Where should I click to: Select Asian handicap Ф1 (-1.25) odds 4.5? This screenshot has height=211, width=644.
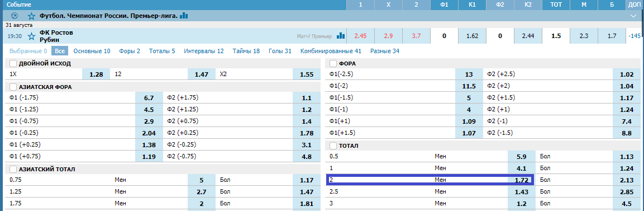149,109
